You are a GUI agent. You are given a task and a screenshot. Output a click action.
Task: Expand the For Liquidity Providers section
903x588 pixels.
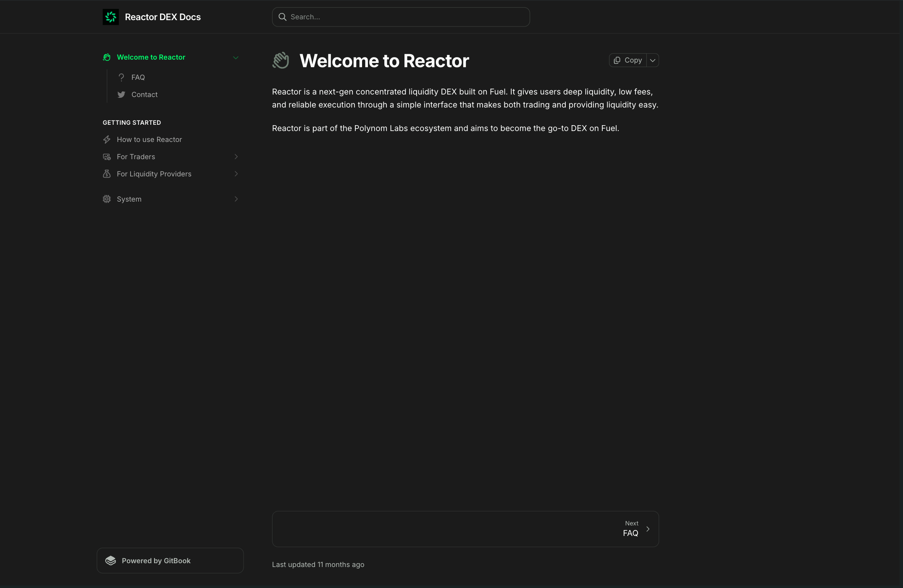pyautogui.click(x=236, y=174)
